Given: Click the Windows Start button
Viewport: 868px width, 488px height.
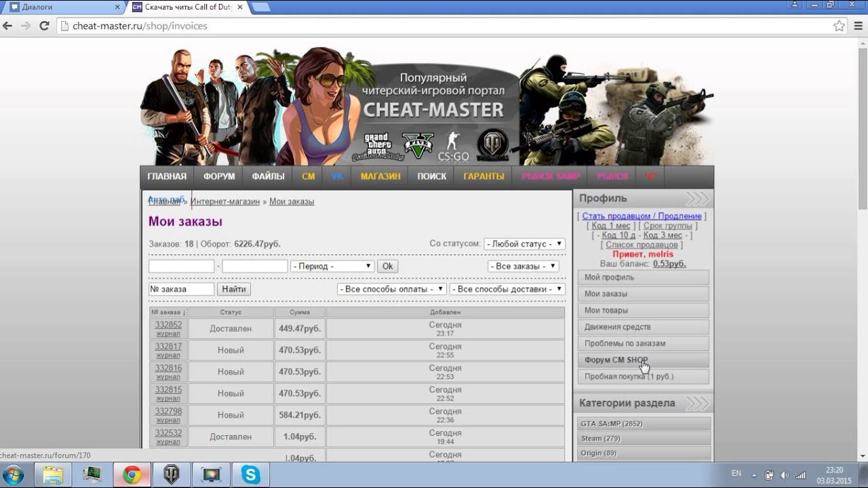Looking at the screenshot, I should click(x=14, y=474).
